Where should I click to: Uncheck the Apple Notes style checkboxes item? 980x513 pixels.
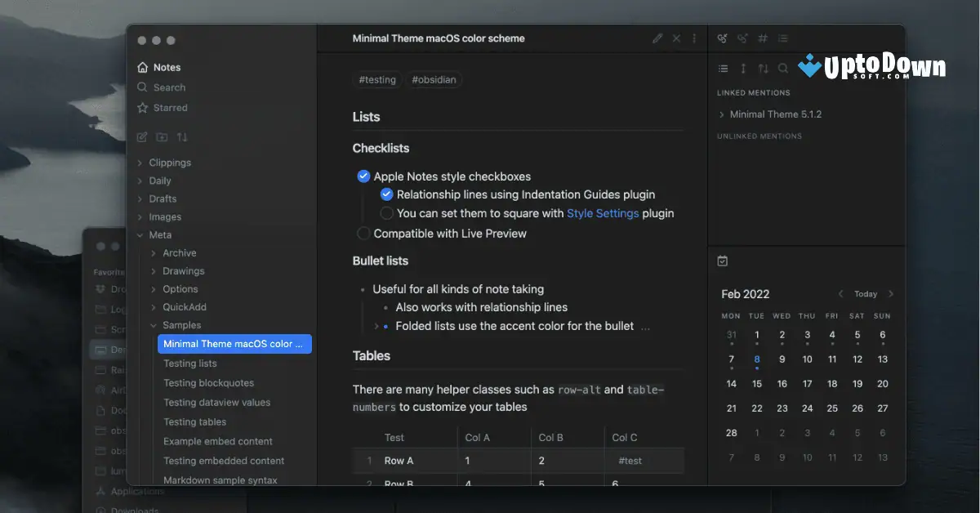[363, 176]
